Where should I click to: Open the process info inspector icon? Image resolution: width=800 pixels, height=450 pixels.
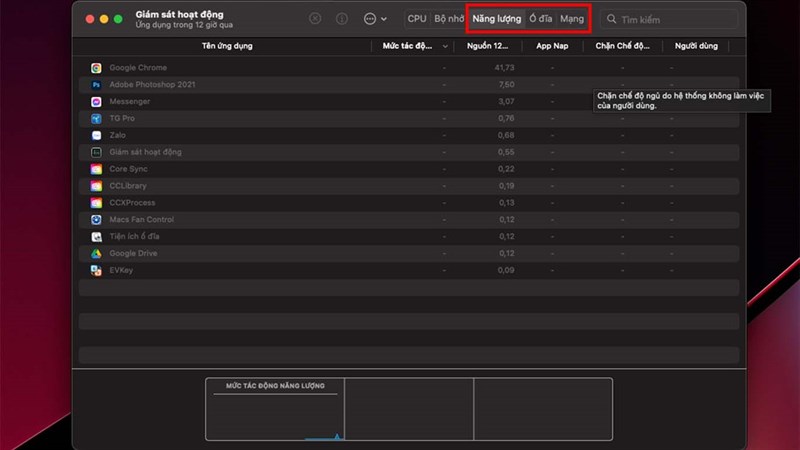(342, 19)
